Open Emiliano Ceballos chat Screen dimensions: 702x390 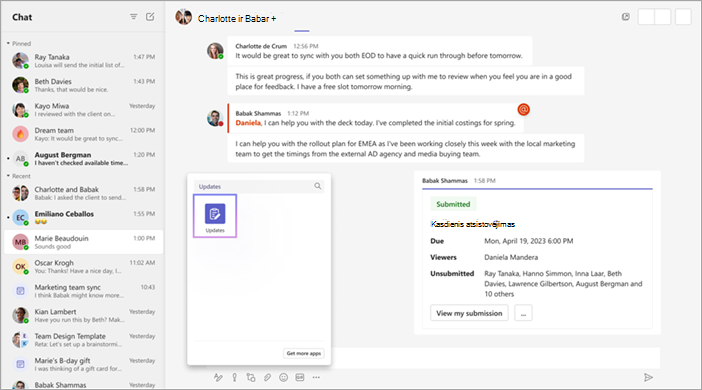tap(83, 218)
